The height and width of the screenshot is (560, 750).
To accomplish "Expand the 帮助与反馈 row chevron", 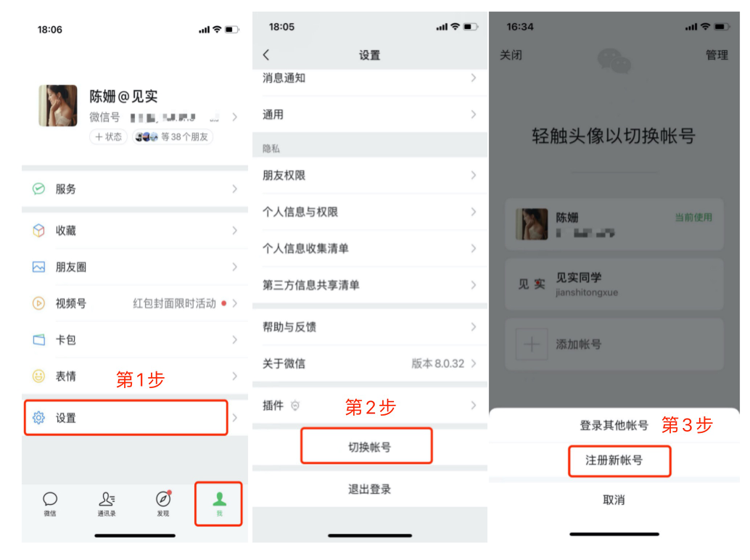I will pyautogui.click(x=473, y=327).
